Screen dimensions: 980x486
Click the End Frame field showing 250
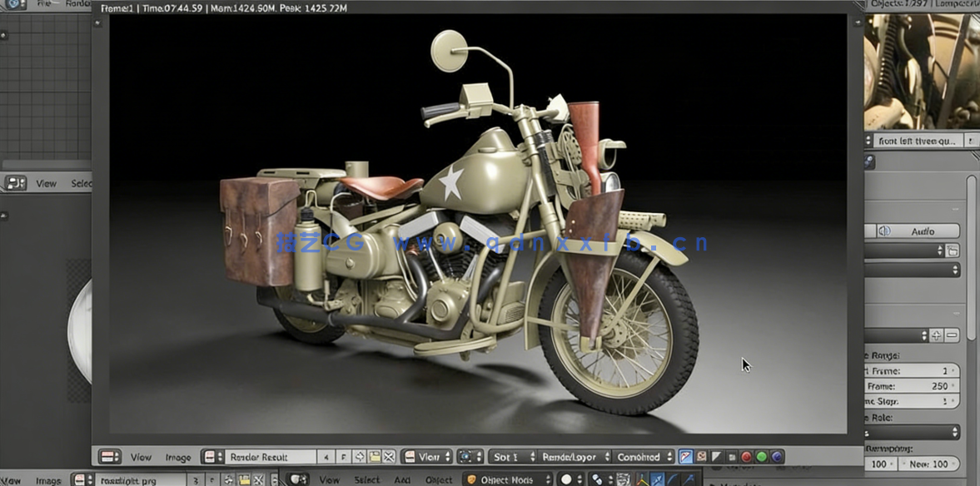[912, 385]
